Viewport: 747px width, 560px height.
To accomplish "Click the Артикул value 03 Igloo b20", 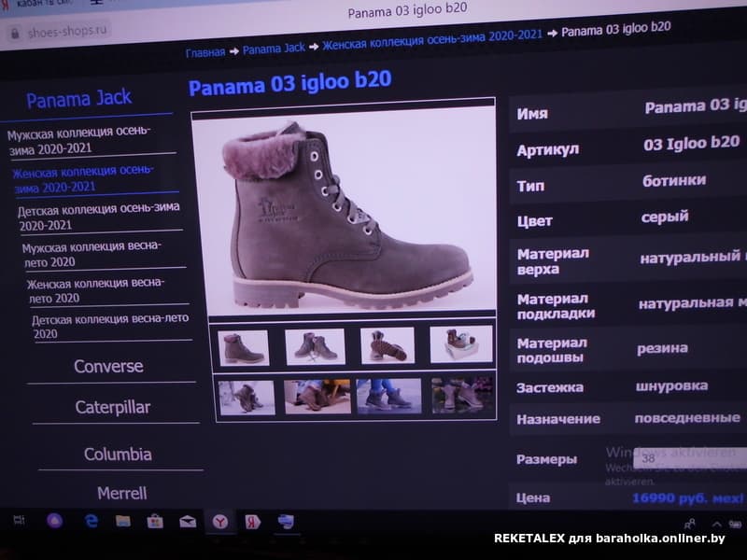I will (691, 143).
